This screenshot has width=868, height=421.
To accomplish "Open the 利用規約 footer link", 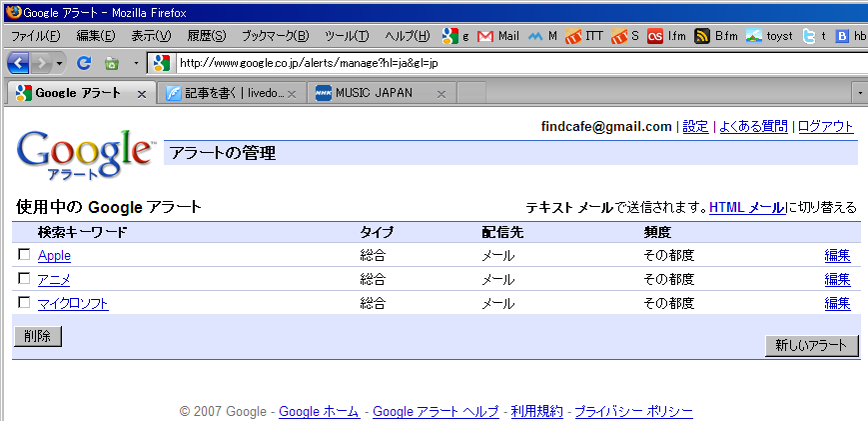I will [x=537, y=412].
